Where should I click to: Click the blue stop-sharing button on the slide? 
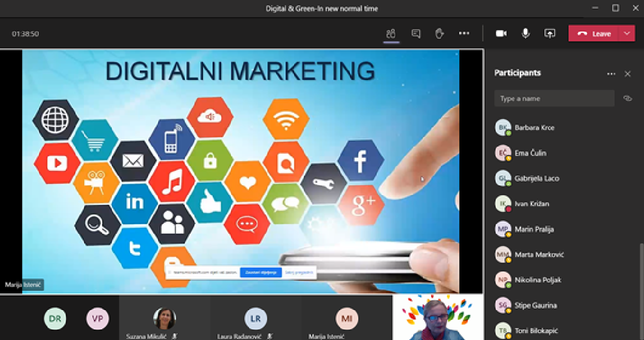click(x=261, y=272)
